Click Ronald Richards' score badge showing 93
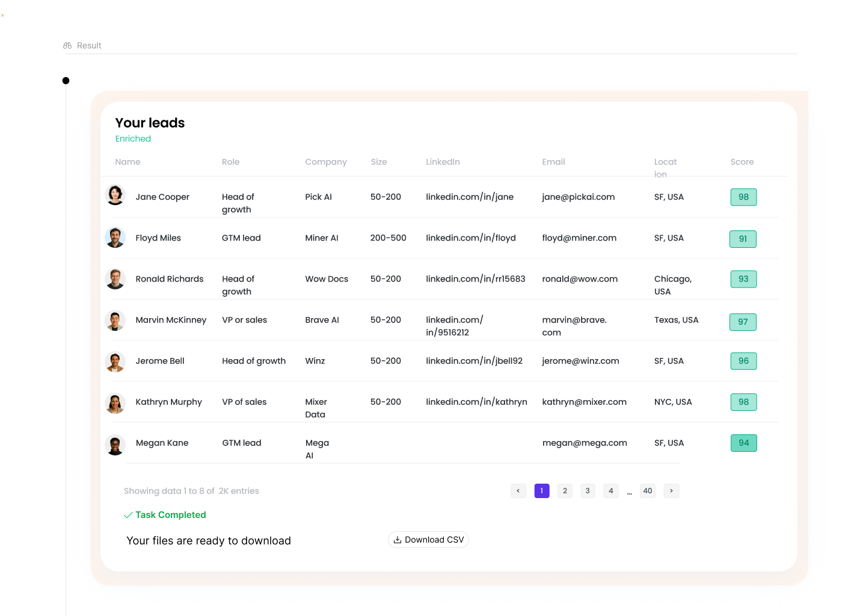The image size is (866, 616). (x=743, y=279)
